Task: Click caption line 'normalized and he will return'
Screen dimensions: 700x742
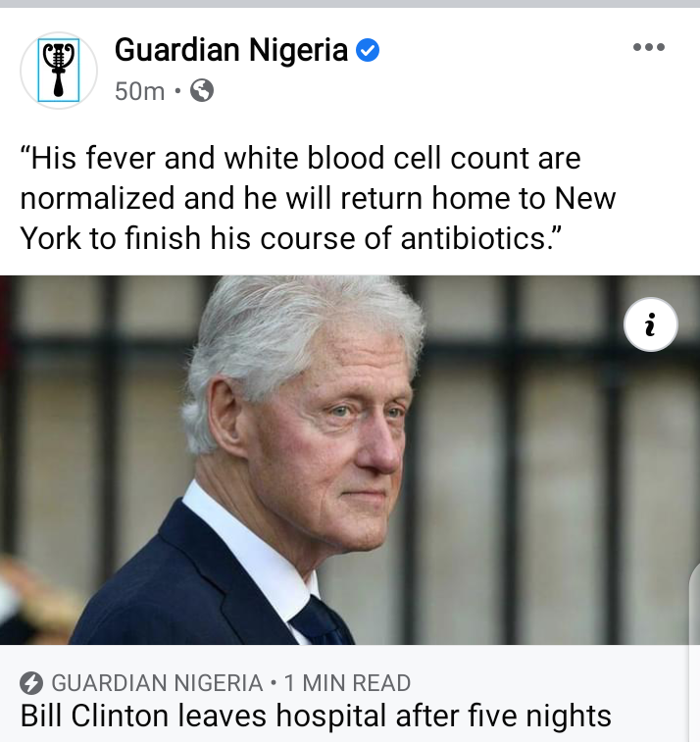Action: 318,198
